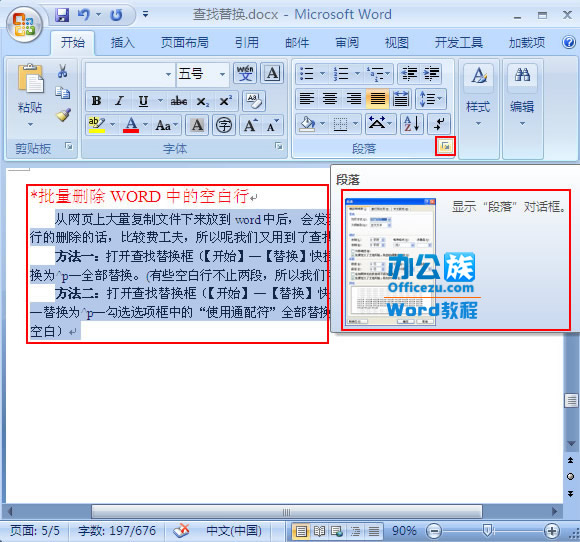The width and height of the screenshot is (580, 542).
Task: Toggle underline formatting
Action: 143,101
